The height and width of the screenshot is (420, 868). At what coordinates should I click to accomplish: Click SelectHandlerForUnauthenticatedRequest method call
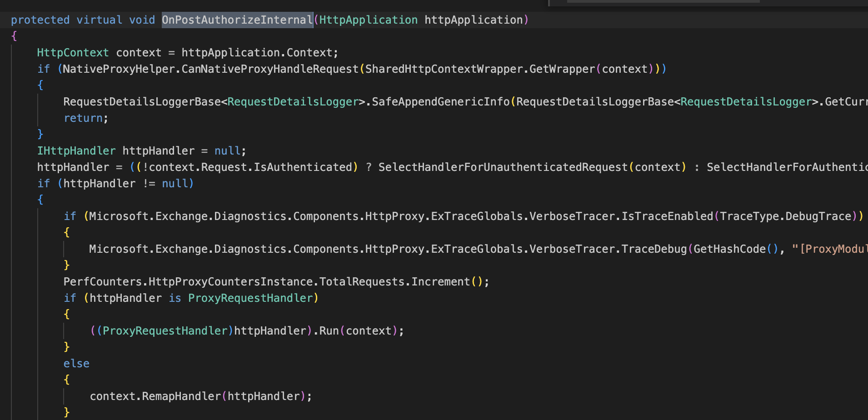(x=503, y=167)
